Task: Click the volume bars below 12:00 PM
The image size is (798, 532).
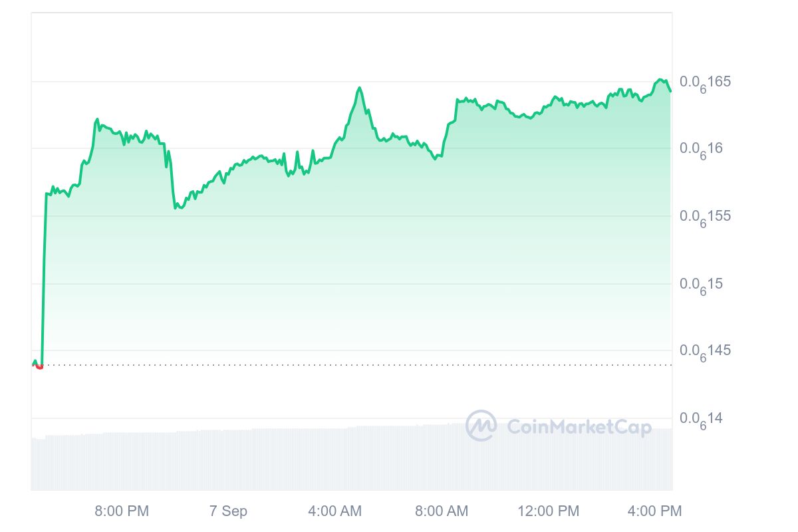Action: [549, 459]
